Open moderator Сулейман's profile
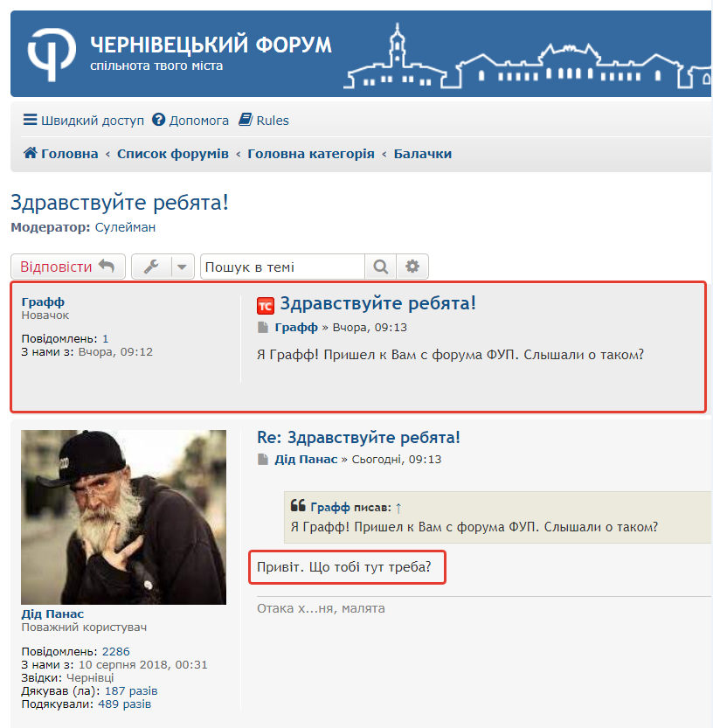Viewport: 713px width, 728px height. [x=125, y=227]
